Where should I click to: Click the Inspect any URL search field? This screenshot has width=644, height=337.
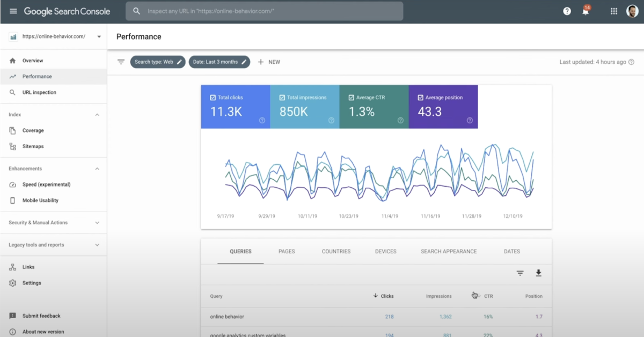point(264,11)
